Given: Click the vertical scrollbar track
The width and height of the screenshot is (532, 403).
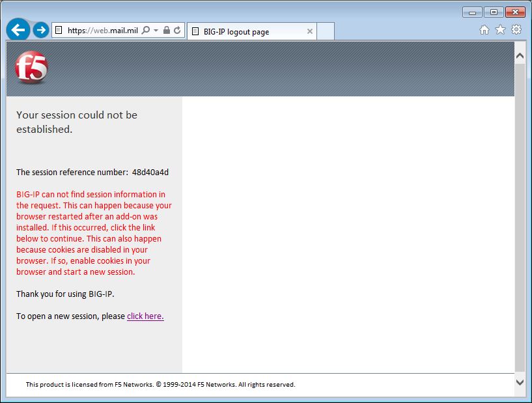Looking at the screenshot, I should pyautogui.click(x=520, y=217).
